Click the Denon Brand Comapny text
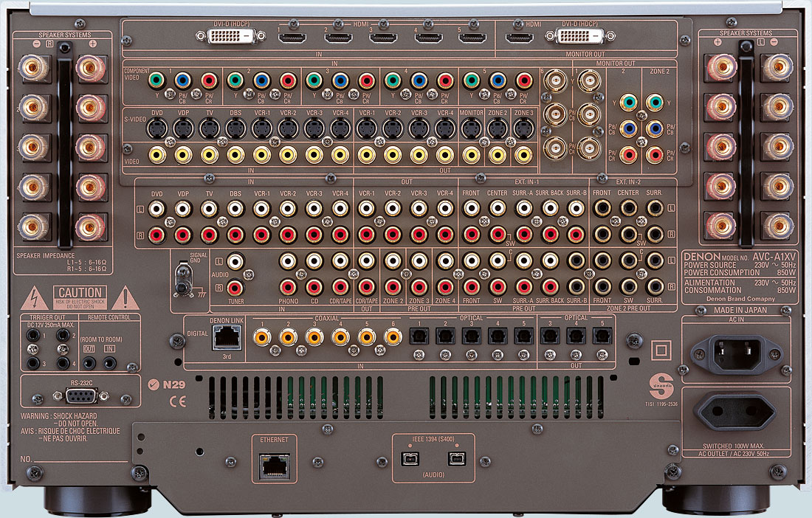The height and width of the screenshot is (518, 812). 741,299
